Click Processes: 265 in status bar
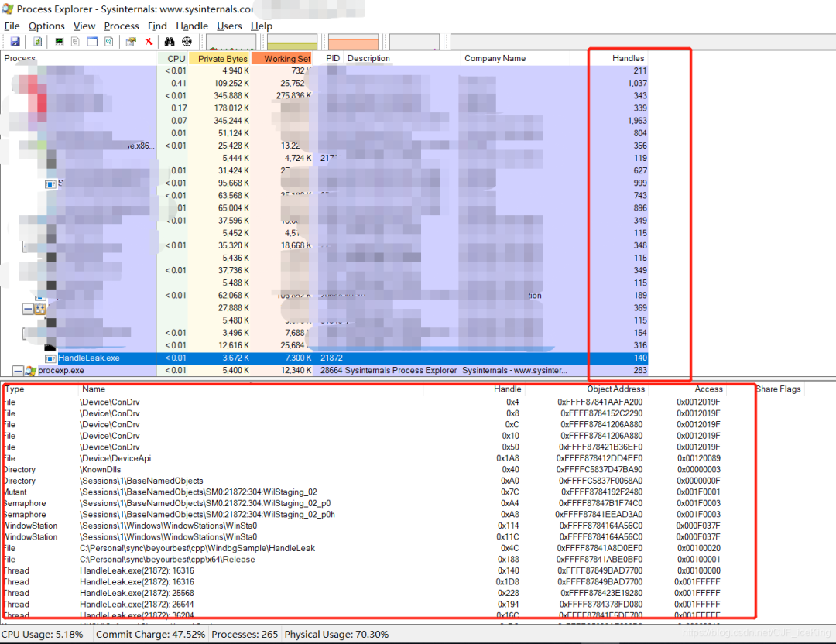Screen dimensions: 836x644 [x=245, y=635]
